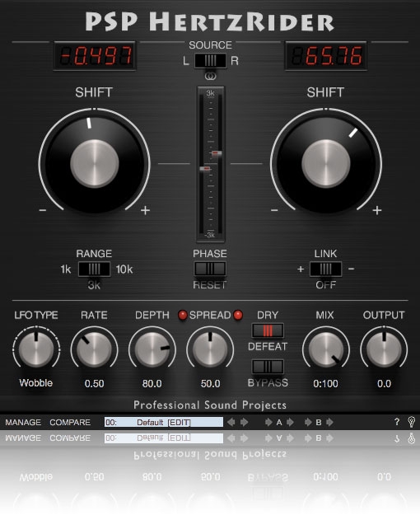The height and width of the screenshot is (515, 420).
Task: Click the Wobble LFO type value
Action: [x=35, y=383]
